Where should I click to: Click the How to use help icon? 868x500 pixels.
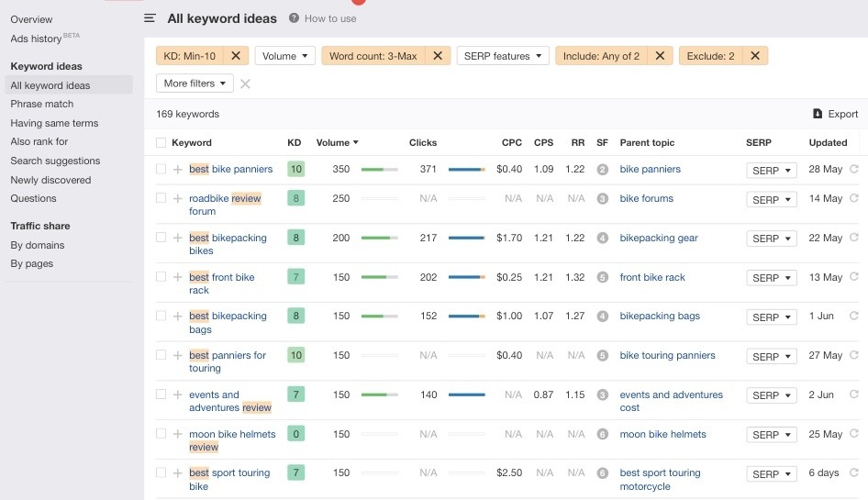click(x=295, y=18)
